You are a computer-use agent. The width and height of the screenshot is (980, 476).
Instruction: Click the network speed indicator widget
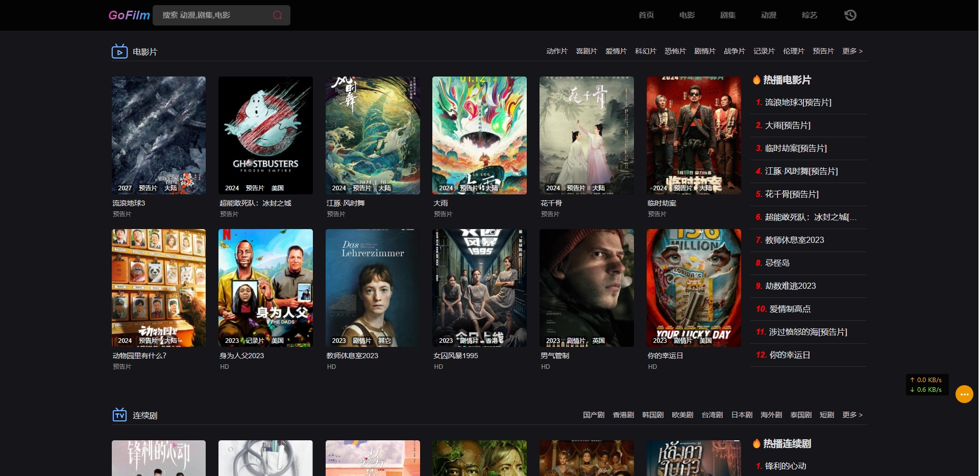click(926, 385)
